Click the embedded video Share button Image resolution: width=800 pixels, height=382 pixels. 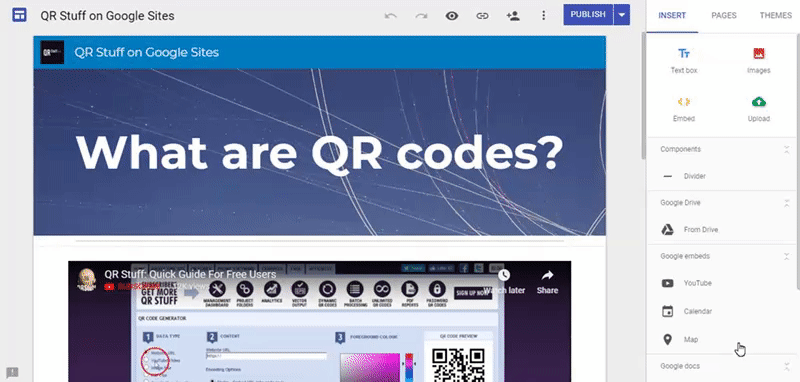547,282
